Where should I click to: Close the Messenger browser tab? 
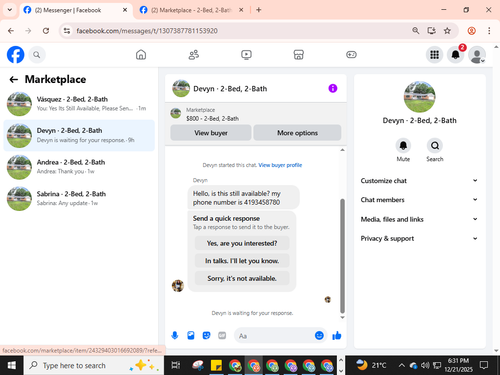click(x=125, y=10)
